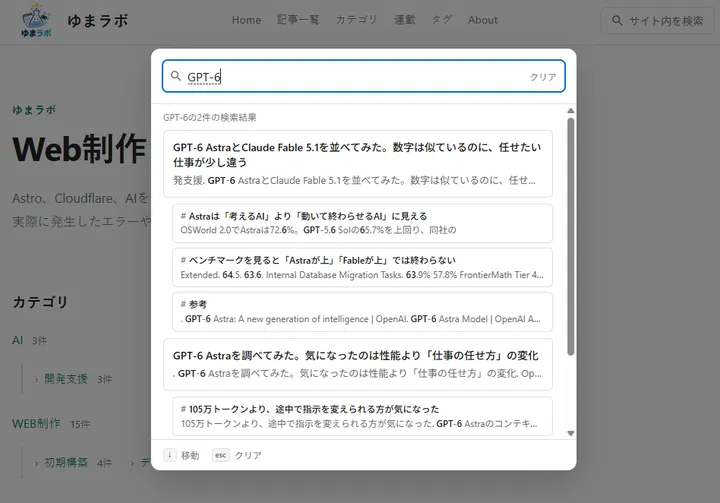Viewport: 720px width, 503px height.
Task: Open result GPT-6 AstraとClaude Fable 5.1を並べてみた
Action: point(358,164)
